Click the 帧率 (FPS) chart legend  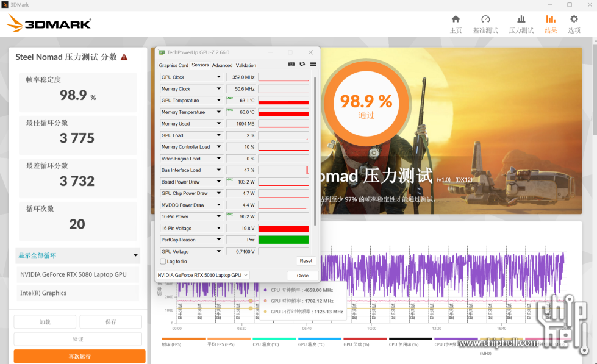pyautogui.click(x=183, y=342)
